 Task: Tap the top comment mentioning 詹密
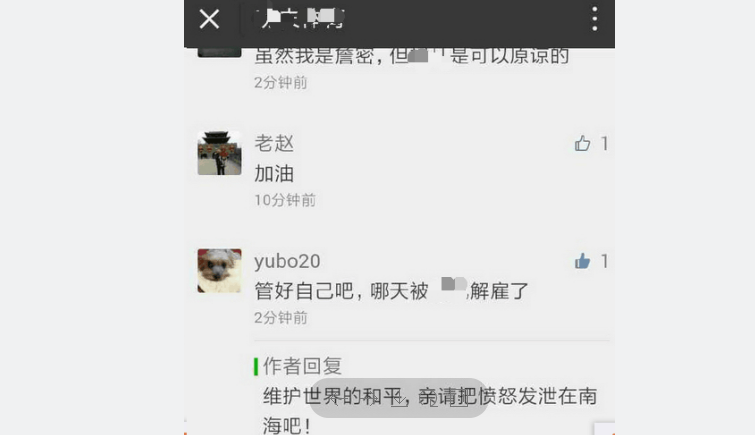pos(412,56)
